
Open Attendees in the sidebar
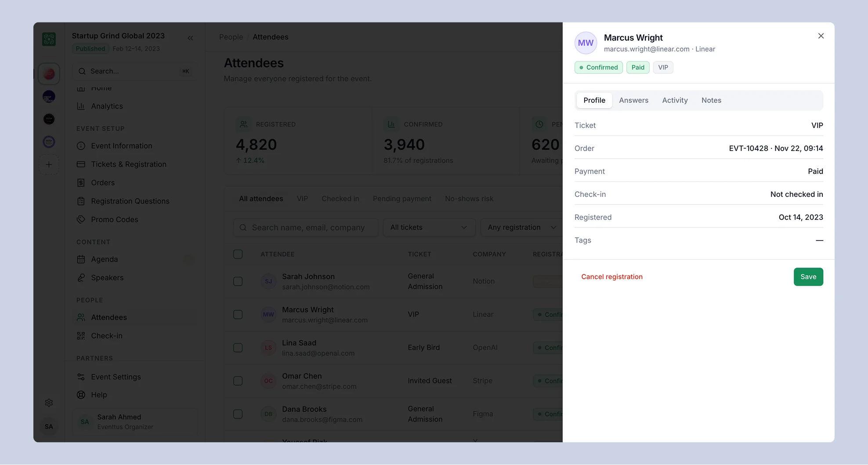click(135, 317)
